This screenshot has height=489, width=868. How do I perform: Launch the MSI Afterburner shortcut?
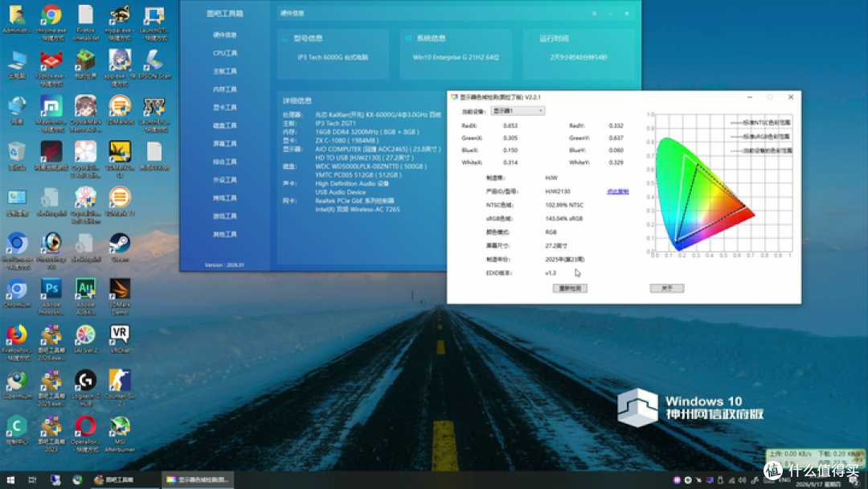coord(120,434)
